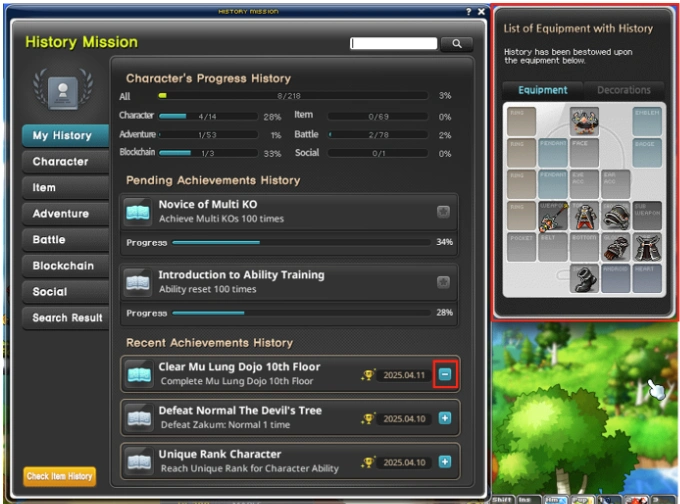Click the help question mark in the title bar
The height and width of the screenshot is (504, 680).
coord(468,12)
